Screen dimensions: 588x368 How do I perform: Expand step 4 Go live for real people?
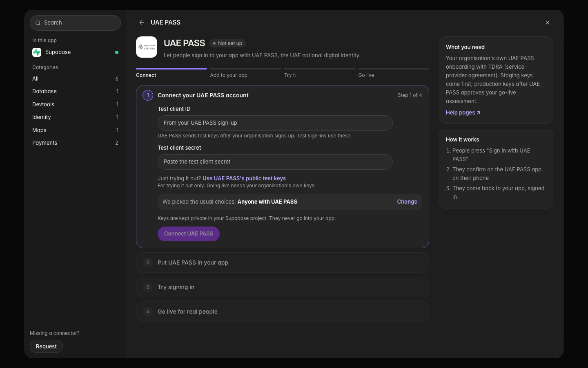(x=283, y=312)
